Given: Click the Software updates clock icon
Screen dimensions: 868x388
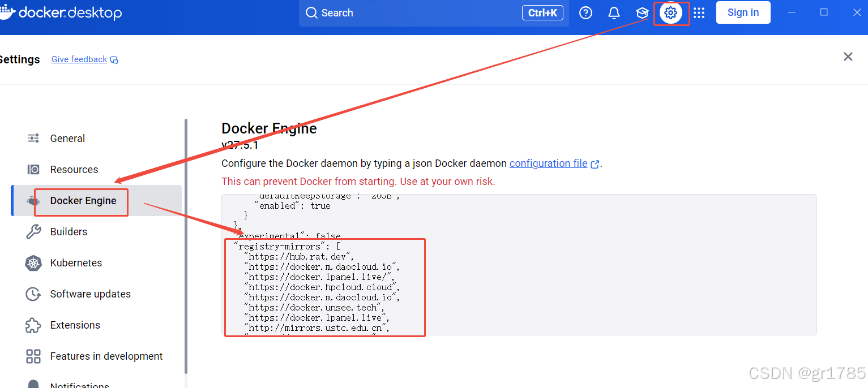Looking at the screenshot, I should click(33, 294).
